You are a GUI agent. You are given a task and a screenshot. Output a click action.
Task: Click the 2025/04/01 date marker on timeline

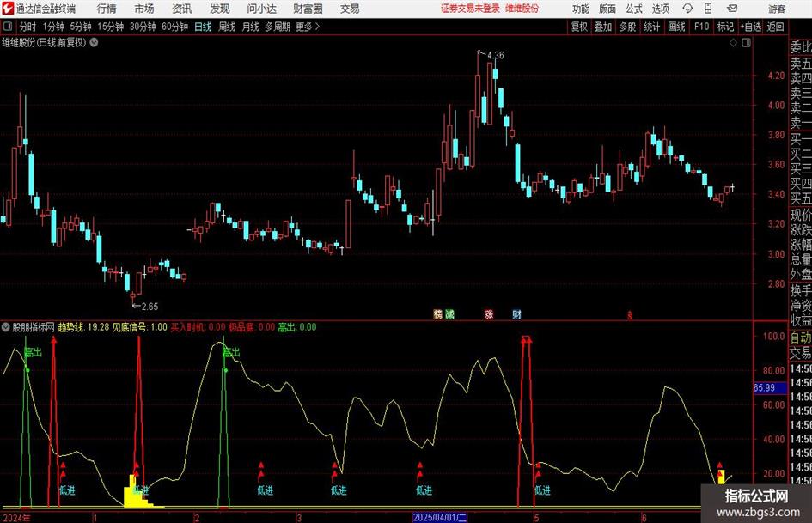coord(440,517)
